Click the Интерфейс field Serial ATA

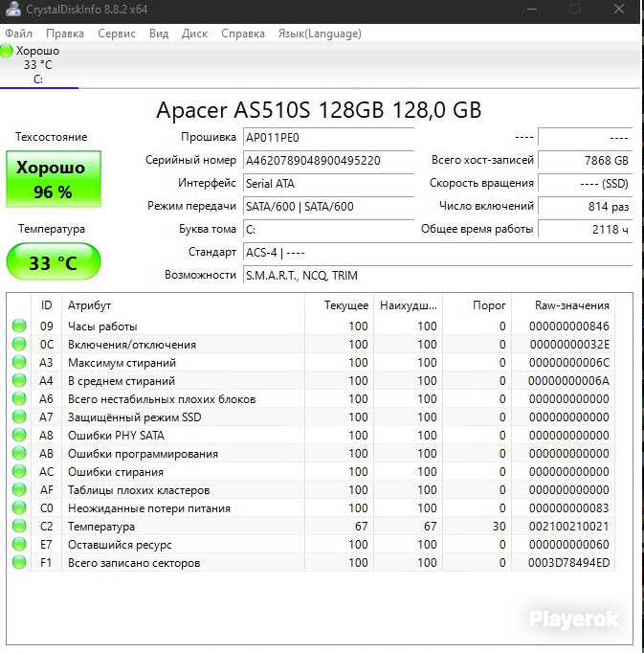click(328, 183)
